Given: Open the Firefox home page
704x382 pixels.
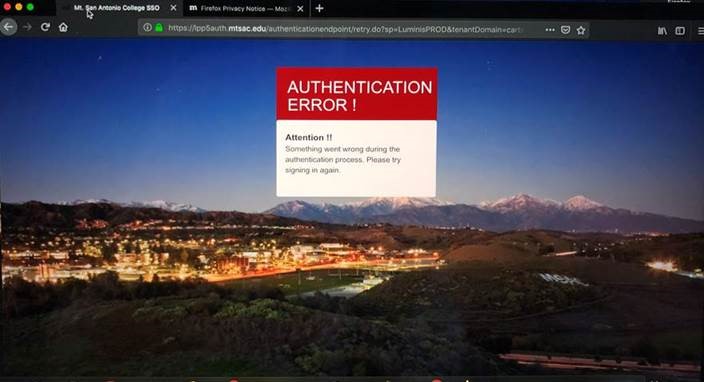Looking at the screenshot, I should tap(63, 27).
